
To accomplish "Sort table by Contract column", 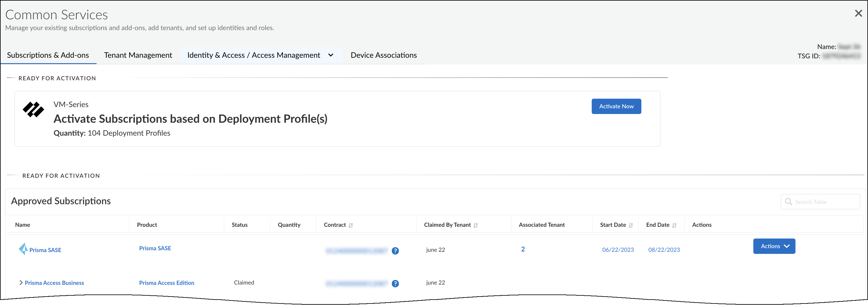I will pos(350,225).
